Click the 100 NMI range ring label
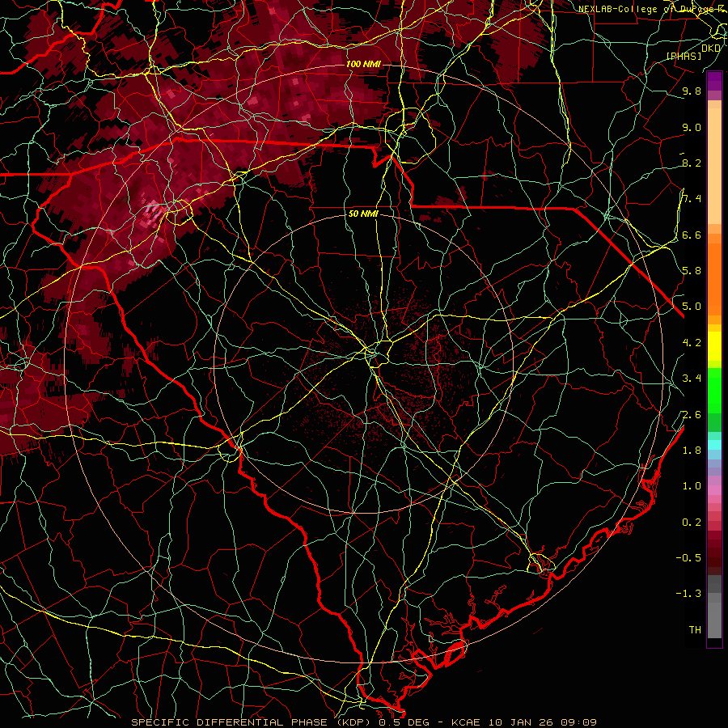The width and height of the screenshot is (728, 728). tap(363, 64)
